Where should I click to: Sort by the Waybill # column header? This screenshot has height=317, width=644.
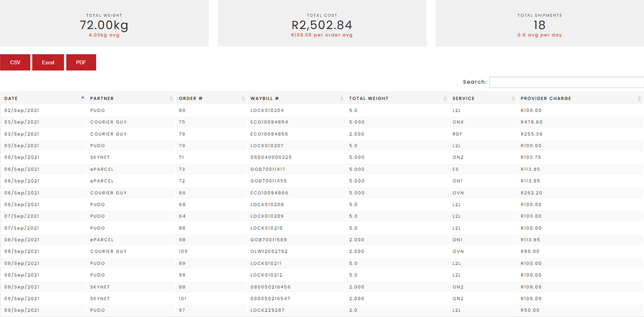[296, 98]
